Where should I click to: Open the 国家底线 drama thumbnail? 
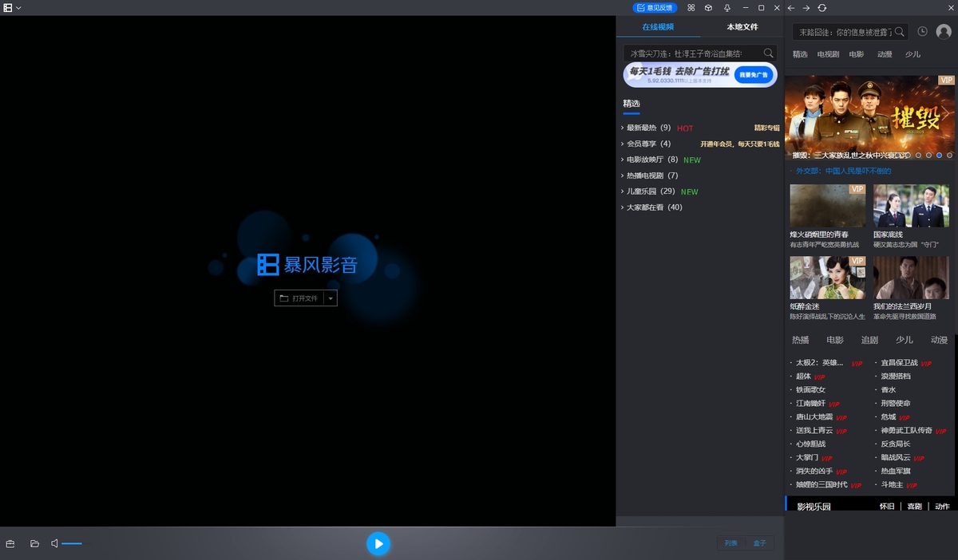pos(911,204)
